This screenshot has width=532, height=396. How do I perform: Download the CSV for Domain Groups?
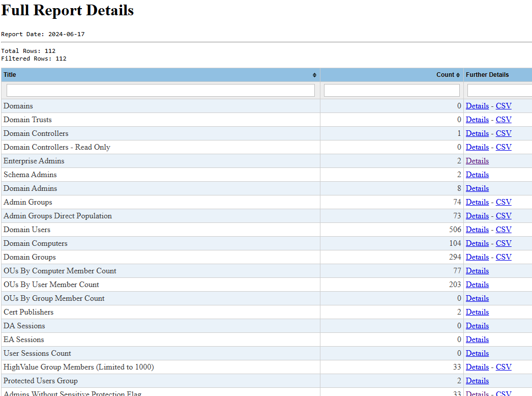(504, 257)
